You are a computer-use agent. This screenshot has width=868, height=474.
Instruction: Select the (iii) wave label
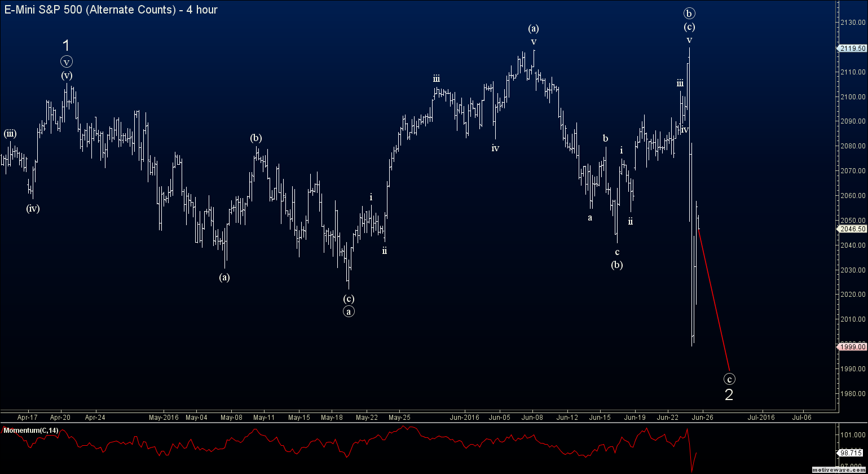10,134
